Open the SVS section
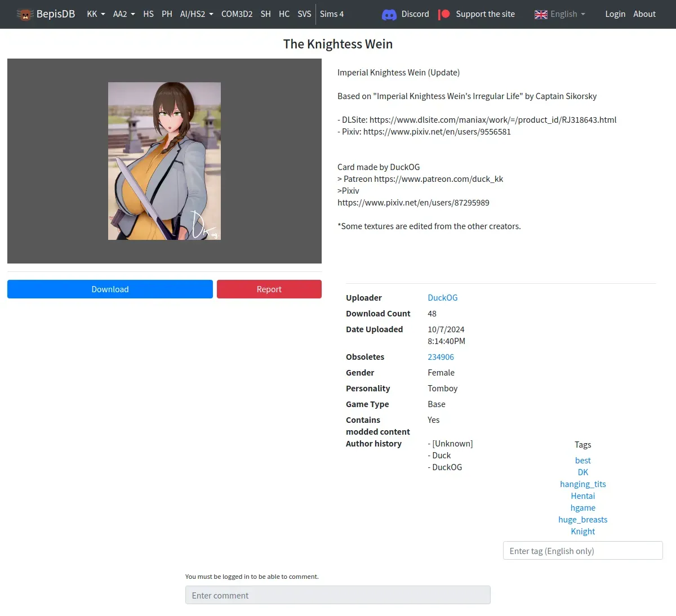Screen dimensions: 676x616 [x=304, y=14]
